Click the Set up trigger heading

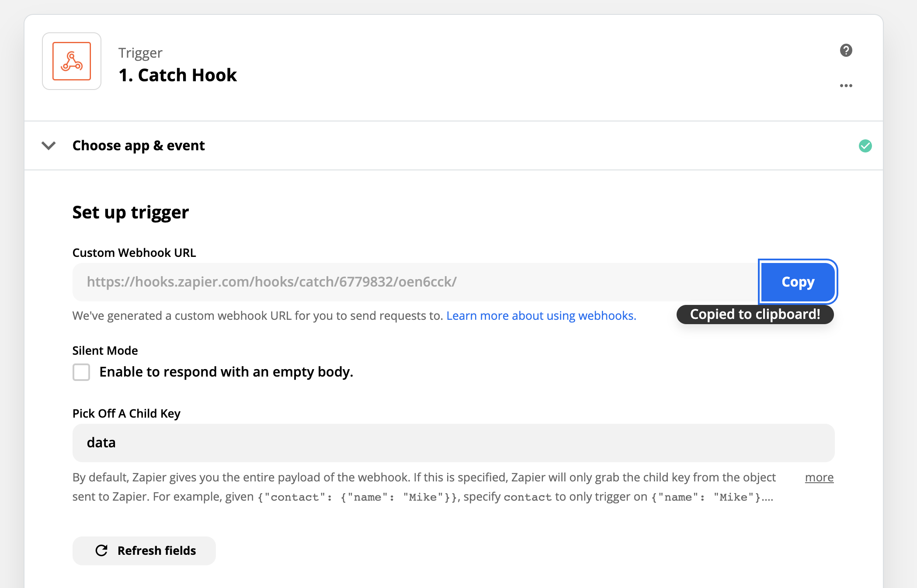click(x=130, y=213)
